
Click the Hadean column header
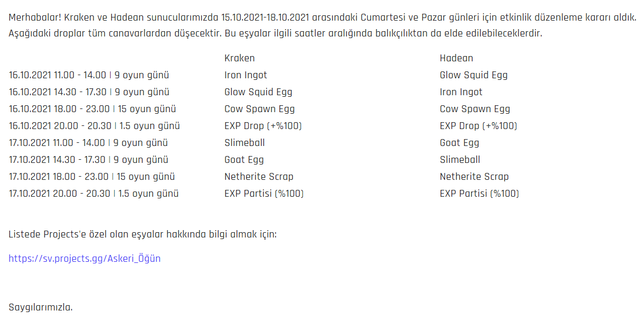point(456,58)
